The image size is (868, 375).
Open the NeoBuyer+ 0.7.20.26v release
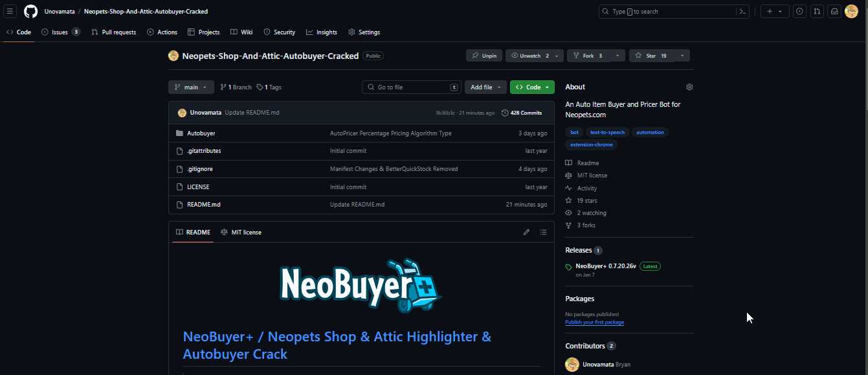(606, 266)
